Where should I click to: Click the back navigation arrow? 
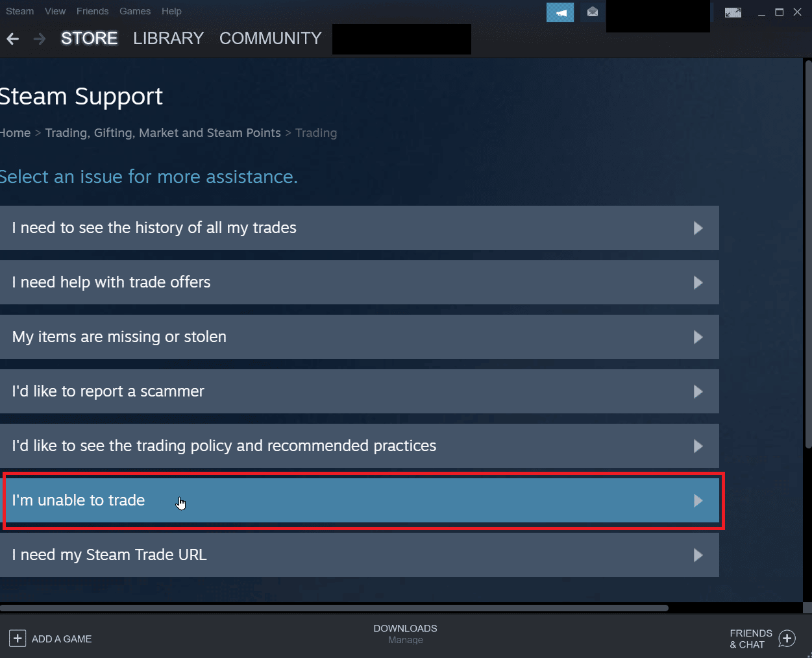tap(12, 39)
